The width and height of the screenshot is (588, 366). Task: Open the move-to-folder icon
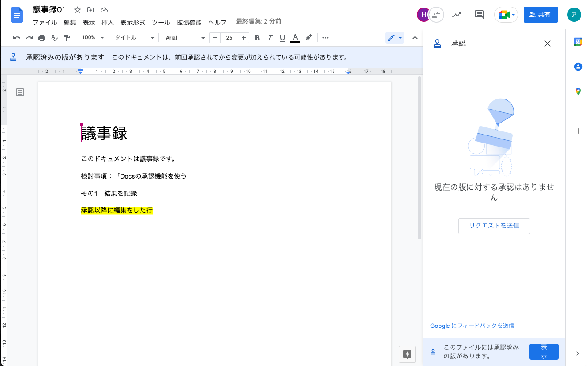click(91, 10)
